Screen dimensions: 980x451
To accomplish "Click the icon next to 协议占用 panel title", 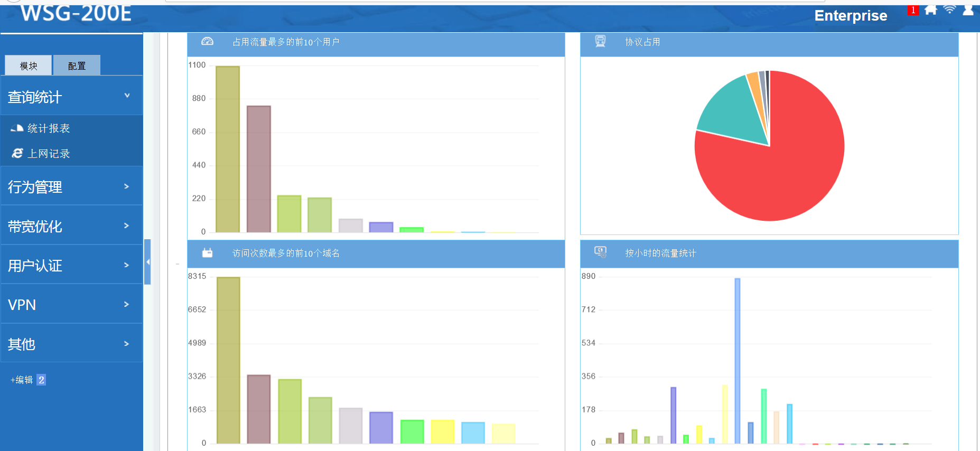I will click(x=600, y=42).
